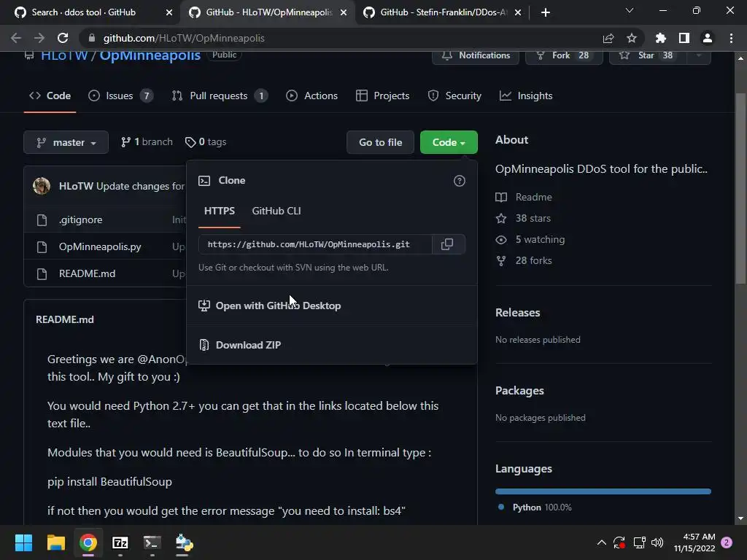The height and width of the screenshot is (560, 747).
Task: Reload the page with the refresh icon
Action: pyautogui.click(x=63, y=38)
